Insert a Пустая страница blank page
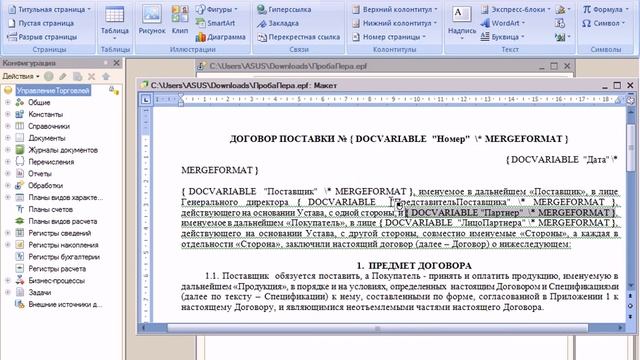 [x=41, y=23]
